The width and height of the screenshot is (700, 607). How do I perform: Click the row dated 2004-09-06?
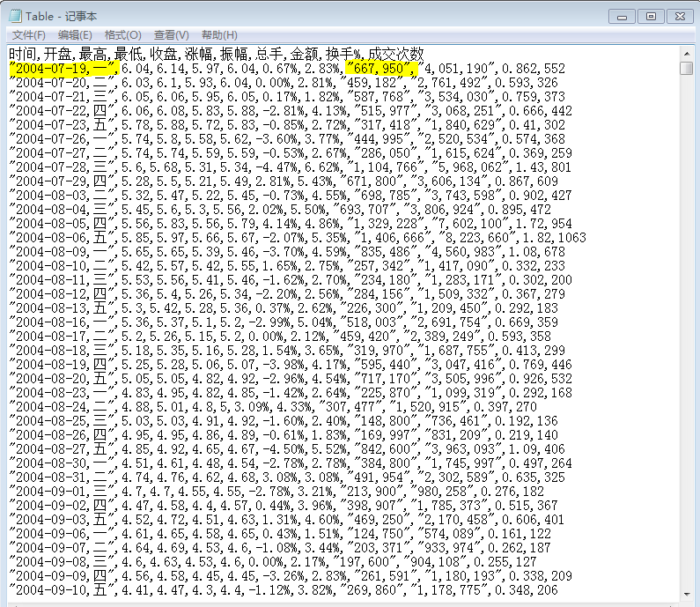click(280, 534)
